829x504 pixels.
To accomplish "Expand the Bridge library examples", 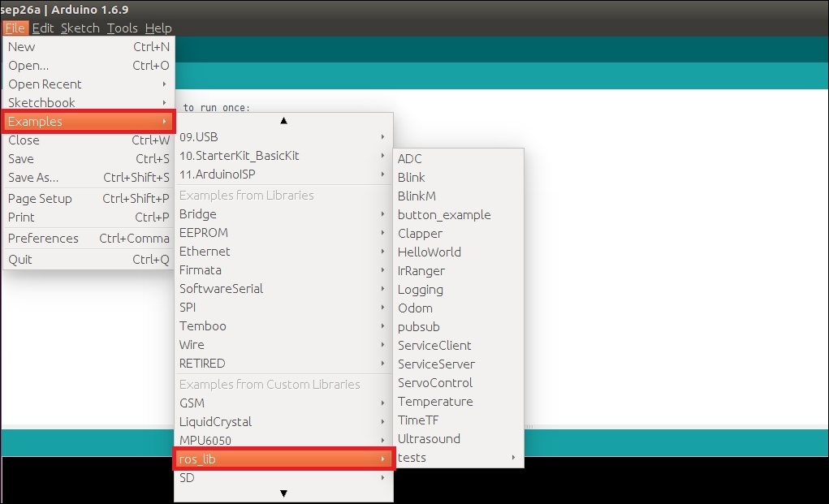I will click(x=284, y=214).
